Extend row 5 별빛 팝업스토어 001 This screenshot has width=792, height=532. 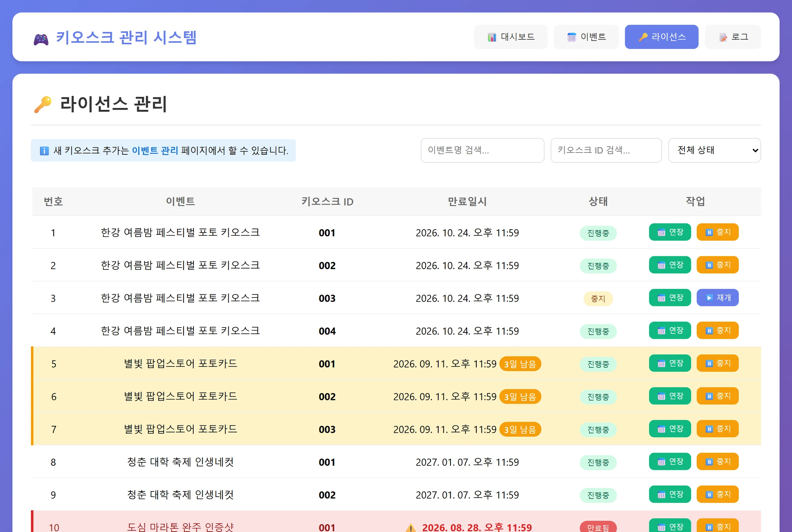[670, 363]
